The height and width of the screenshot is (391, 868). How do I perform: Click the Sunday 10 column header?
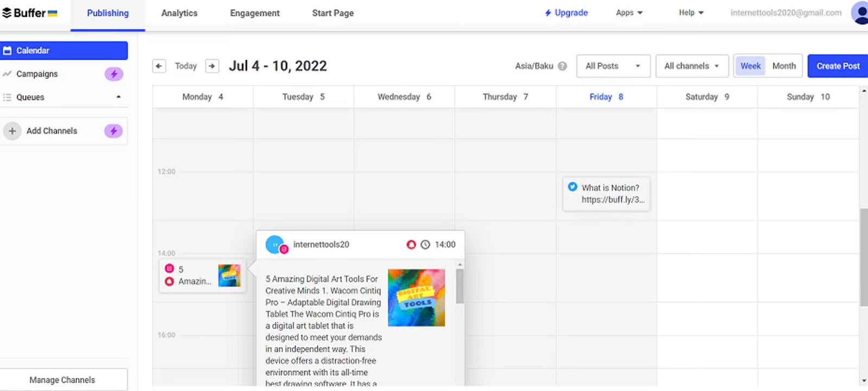point(808,97)
